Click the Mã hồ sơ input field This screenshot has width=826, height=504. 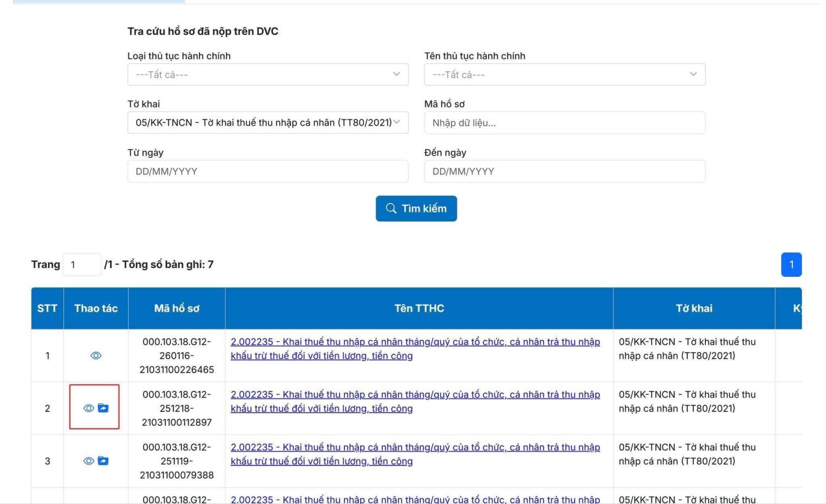pyautogui.click(x=564, y=123)
